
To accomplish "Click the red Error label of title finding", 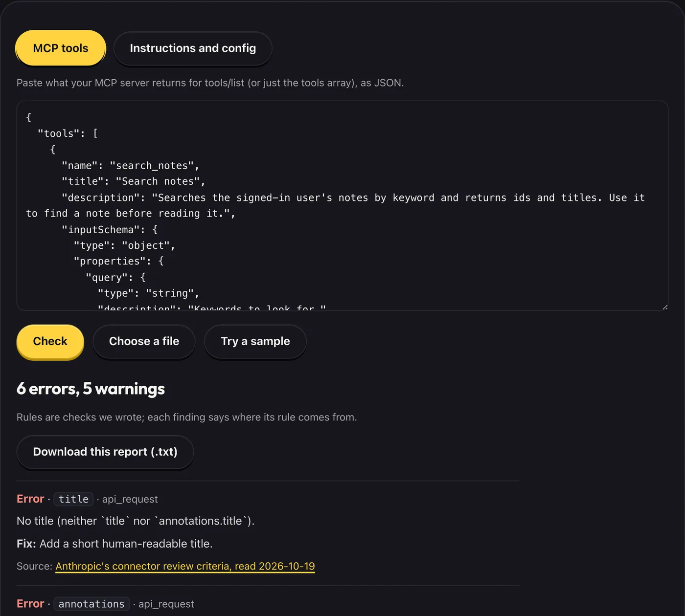I will tap(30, 499).
